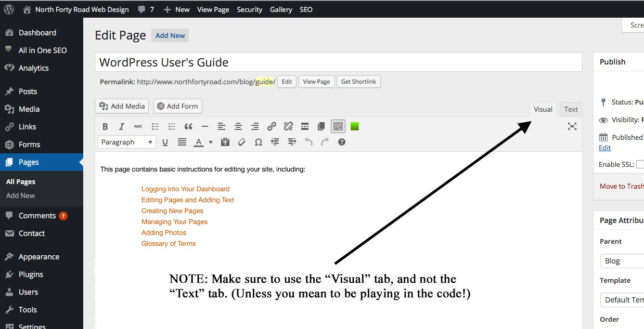The height and width of the screenshot is (329, 644).
Task: Open the + New menu in admin bar
Action: [x=176, y=9]
